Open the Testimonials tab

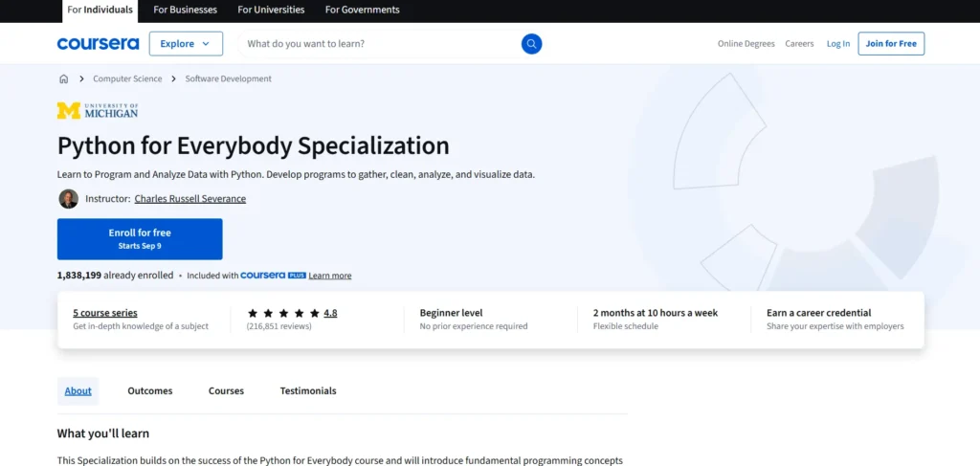308,390
